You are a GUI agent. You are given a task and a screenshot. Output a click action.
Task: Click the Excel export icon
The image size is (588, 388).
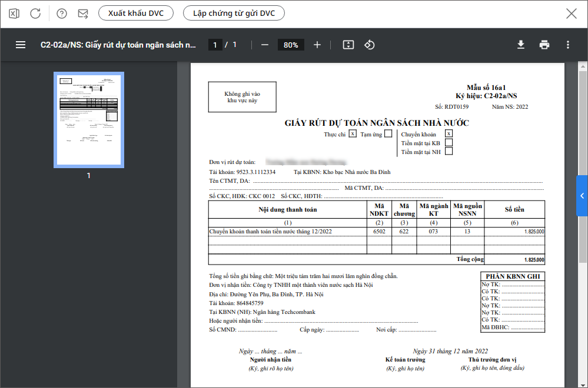coord(15,14)
